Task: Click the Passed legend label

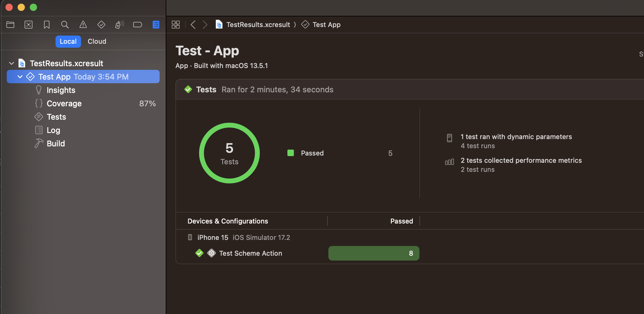Action: (312, 153)
